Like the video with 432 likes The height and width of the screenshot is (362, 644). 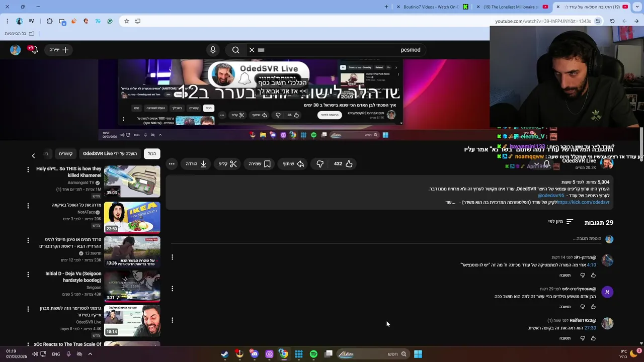point(343,164)
